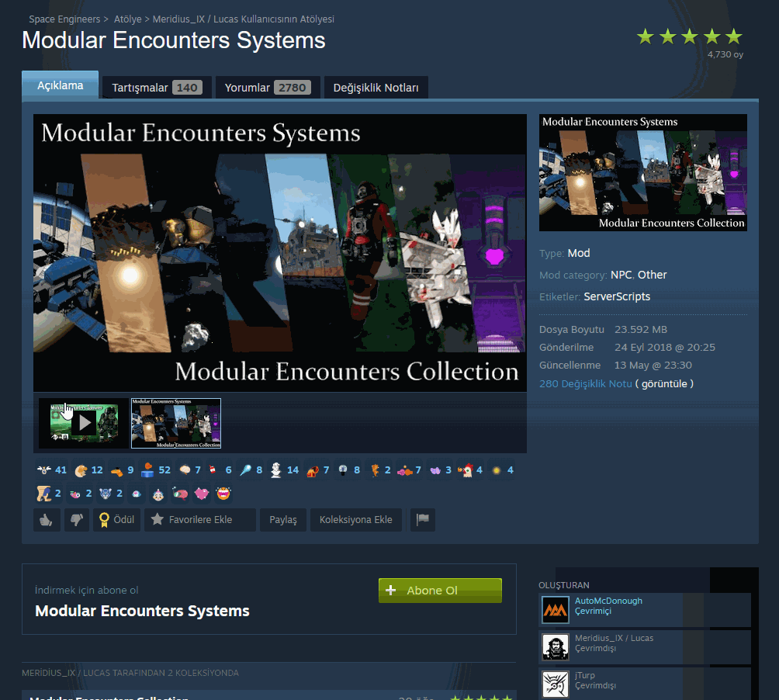Filter by NPC mod category
This screenshot has width=779, height=700.
click(621, 275)
